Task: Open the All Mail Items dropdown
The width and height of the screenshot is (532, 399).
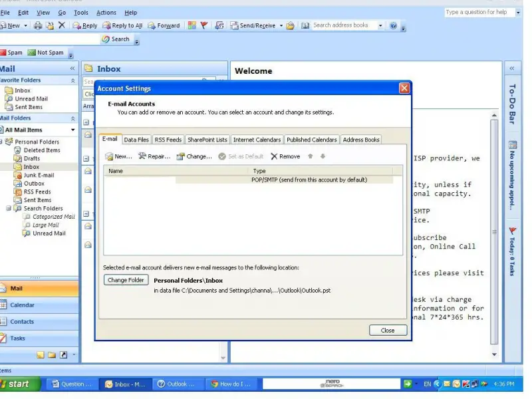Action: pyautogui.click(x=73, y=130)
